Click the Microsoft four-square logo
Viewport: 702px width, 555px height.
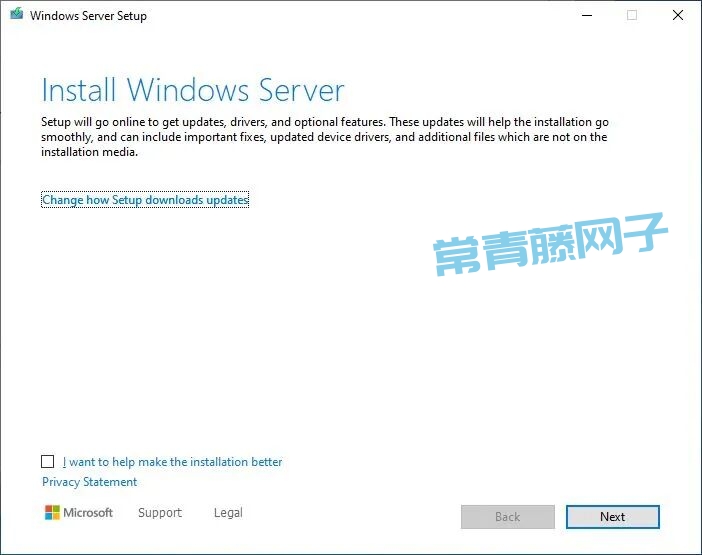coord(52,513)
